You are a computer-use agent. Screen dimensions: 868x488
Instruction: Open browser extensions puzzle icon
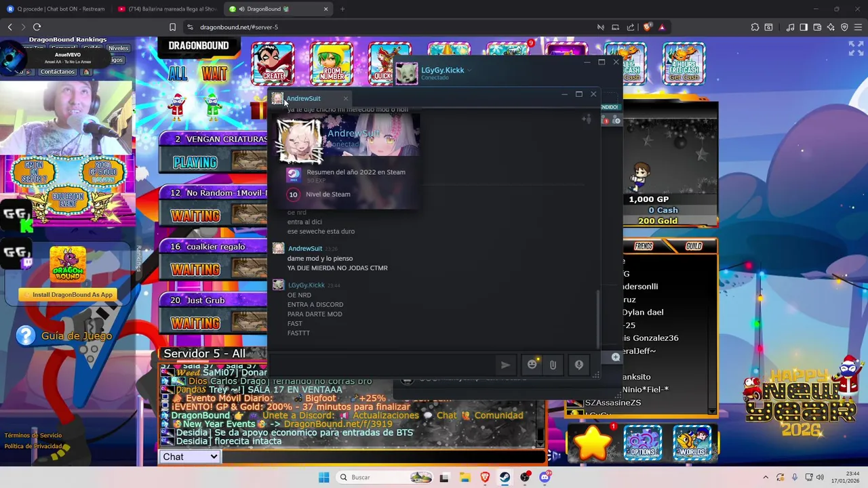(755, 27)
